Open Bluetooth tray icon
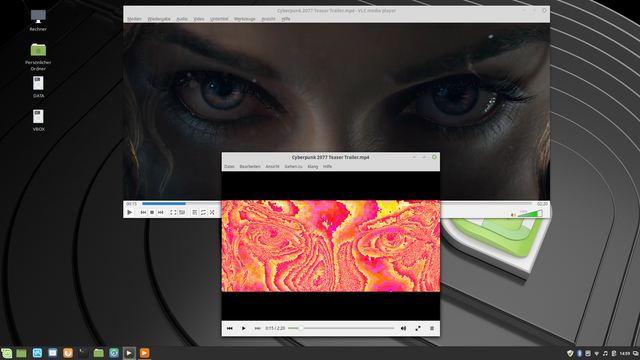Screen dimensions: 640x360 click(x=579, y=353)
